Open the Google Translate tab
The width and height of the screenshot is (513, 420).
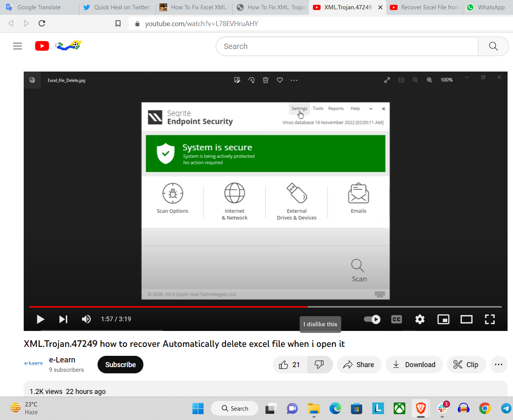click(39, 7)
